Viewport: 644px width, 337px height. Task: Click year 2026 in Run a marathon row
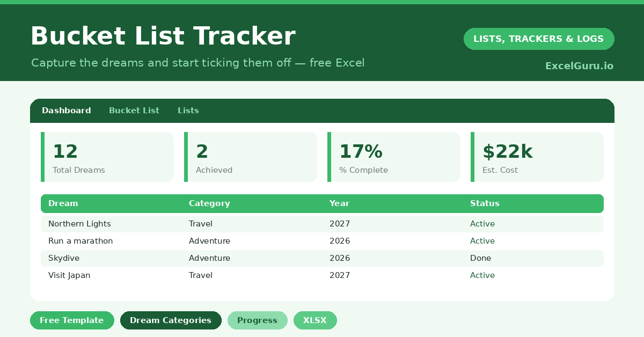[340, 241]
